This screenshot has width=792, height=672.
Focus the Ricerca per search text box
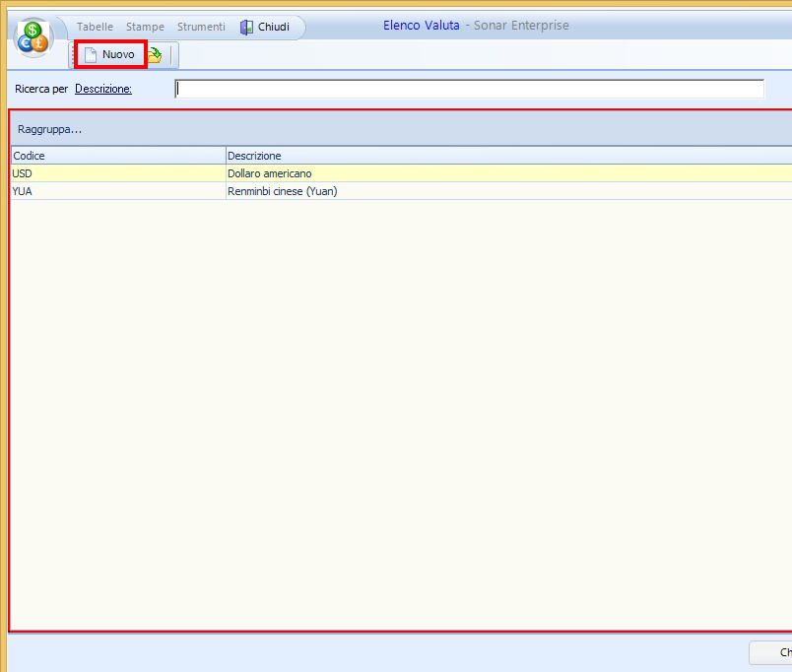(x=469, y=89)
